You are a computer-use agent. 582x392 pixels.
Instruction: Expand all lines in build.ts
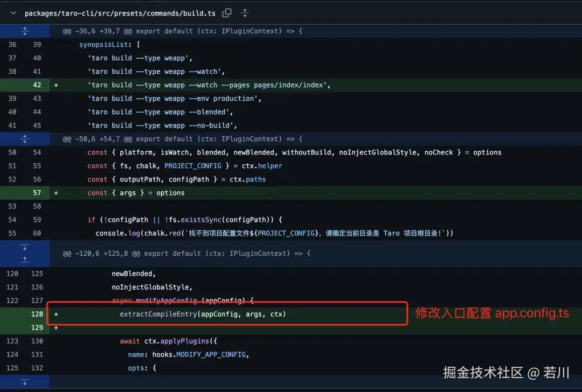click(x=245, y=13)
